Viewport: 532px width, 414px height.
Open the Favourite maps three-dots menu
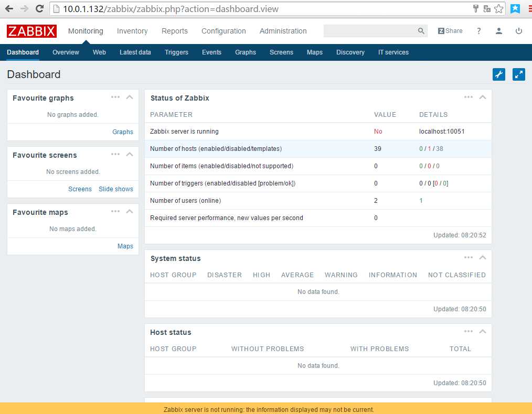[x=115, y=211]
